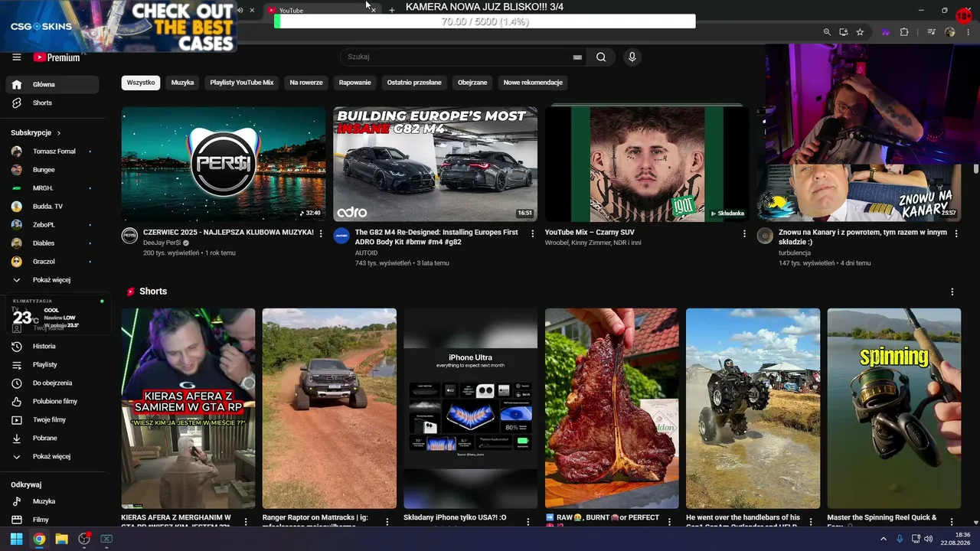Image resolution: width=980 pixels, height=551 pixels.
Task: Open Bungee channel subscription
Action: 52,170
